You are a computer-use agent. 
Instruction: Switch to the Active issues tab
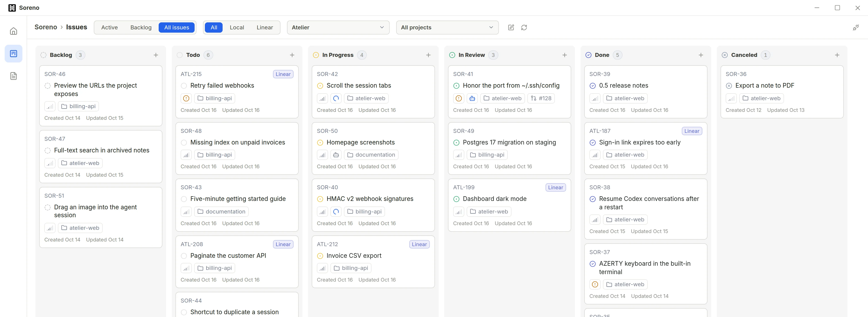click(109, 27)
